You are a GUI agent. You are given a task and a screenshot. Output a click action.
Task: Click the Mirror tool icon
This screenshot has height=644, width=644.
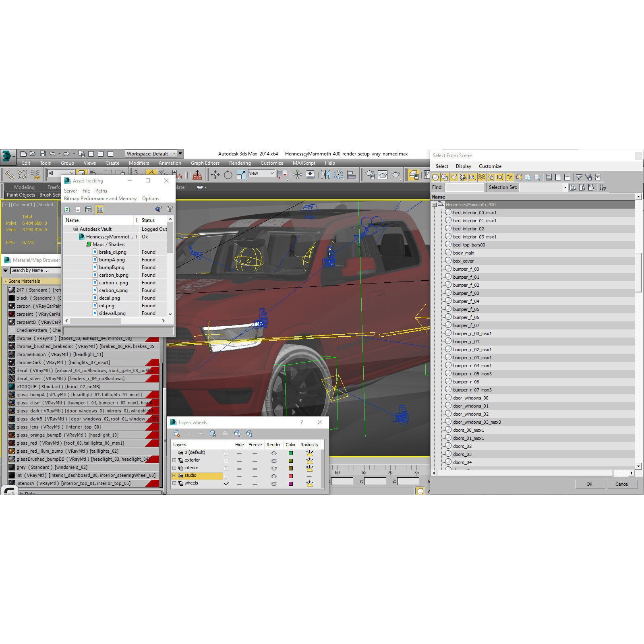pos(325,174)
